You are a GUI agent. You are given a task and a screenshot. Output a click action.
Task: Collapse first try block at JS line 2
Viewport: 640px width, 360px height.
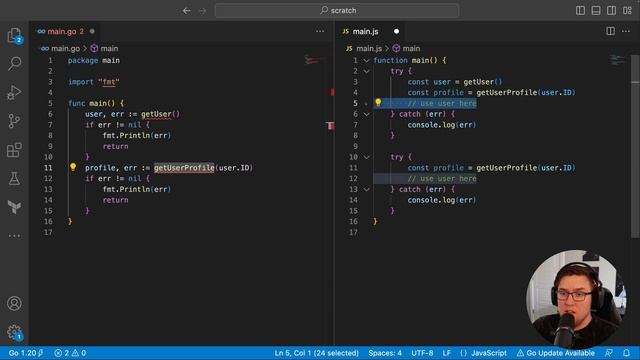(x=367, y=71)
